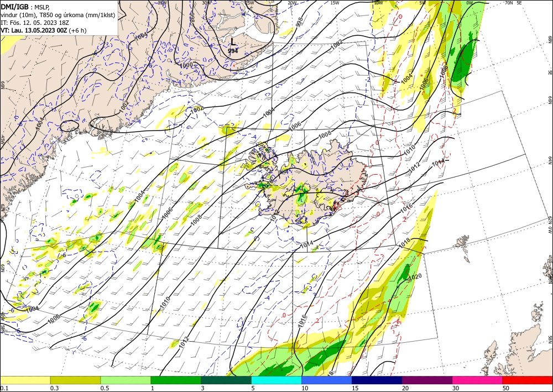This screenshot has width=553, height=392.
Task: Select the dark green 3–5 mm legend segment
Action: 226,380
